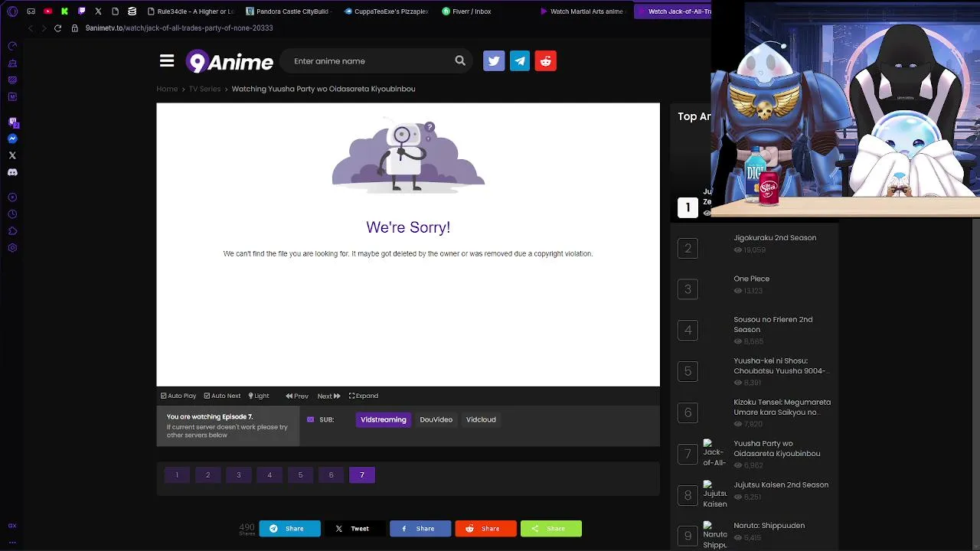This screenshot has height=551, width=980.
Task: Open One Piece from Top Anime list
Action: (751, 279)
